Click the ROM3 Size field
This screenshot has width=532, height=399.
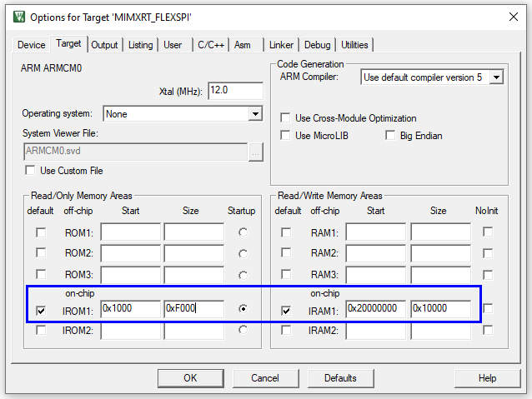tap(194, 275)
